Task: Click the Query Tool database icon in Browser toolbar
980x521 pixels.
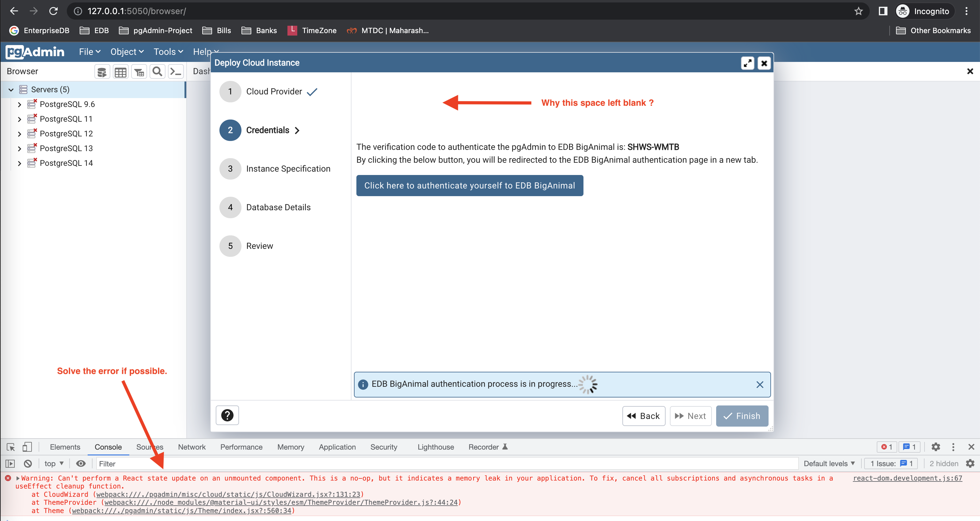Action: pos(101,71)
